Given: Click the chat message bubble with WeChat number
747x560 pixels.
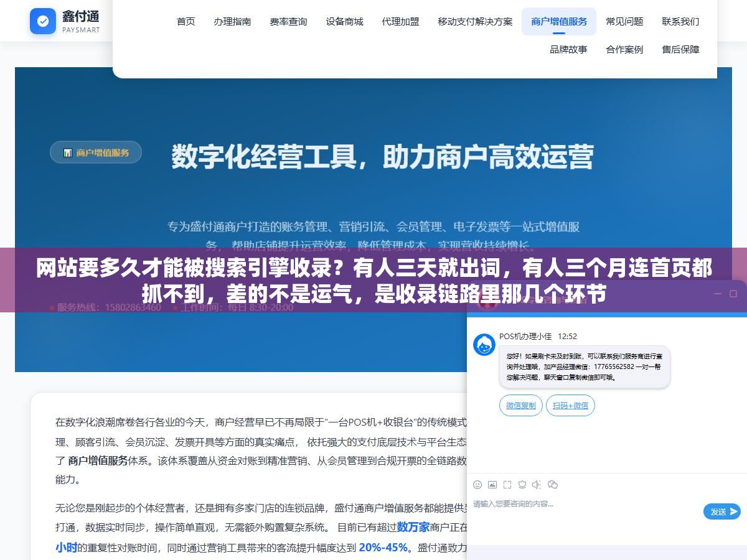Looking at the screenshot, I should click(585, 367).
